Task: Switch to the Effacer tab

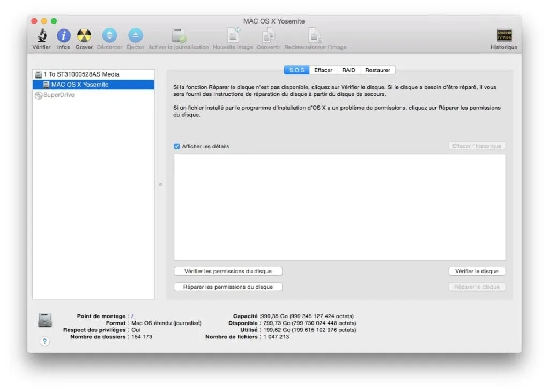Action: pos(323,70)
